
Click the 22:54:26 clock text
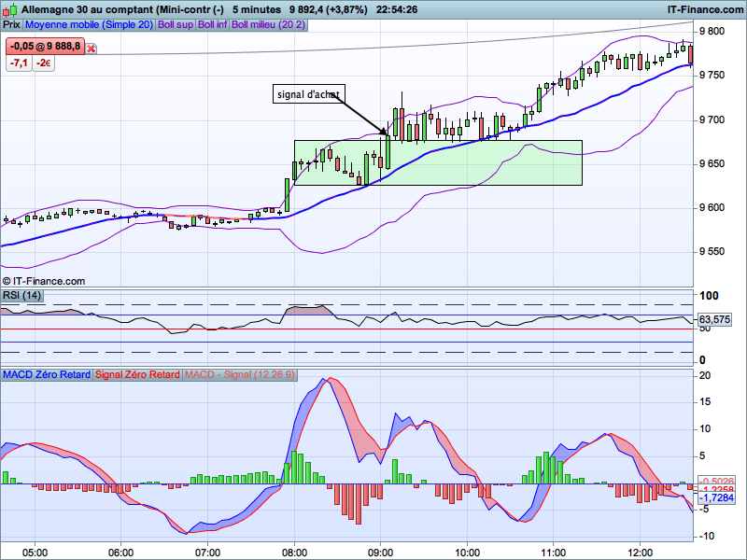tap(396, 9)
